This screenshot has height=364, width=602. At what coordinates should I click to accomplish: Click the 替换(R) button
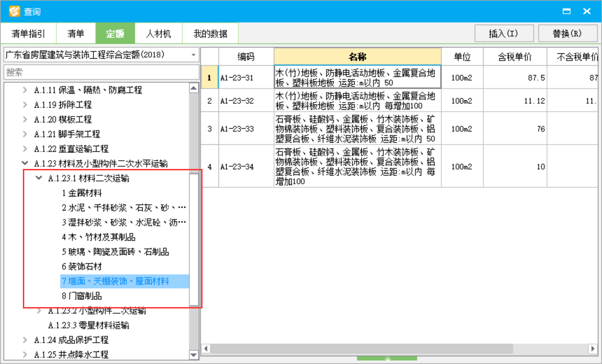pos(567,34)
